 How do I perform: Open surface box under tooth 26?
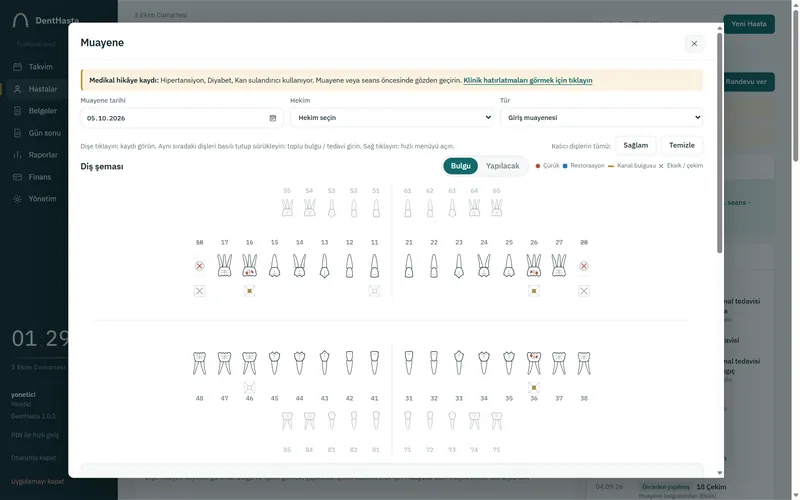tap(534, 291)
